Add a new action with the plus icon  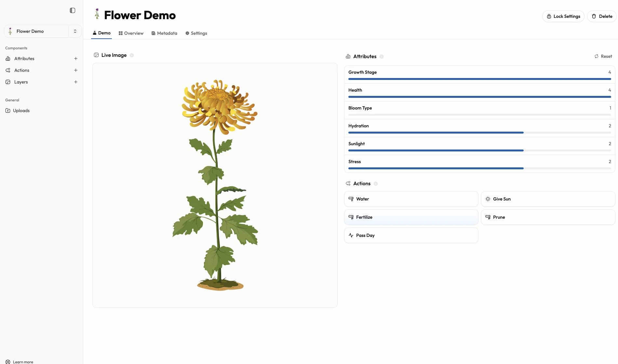point(75,70)
